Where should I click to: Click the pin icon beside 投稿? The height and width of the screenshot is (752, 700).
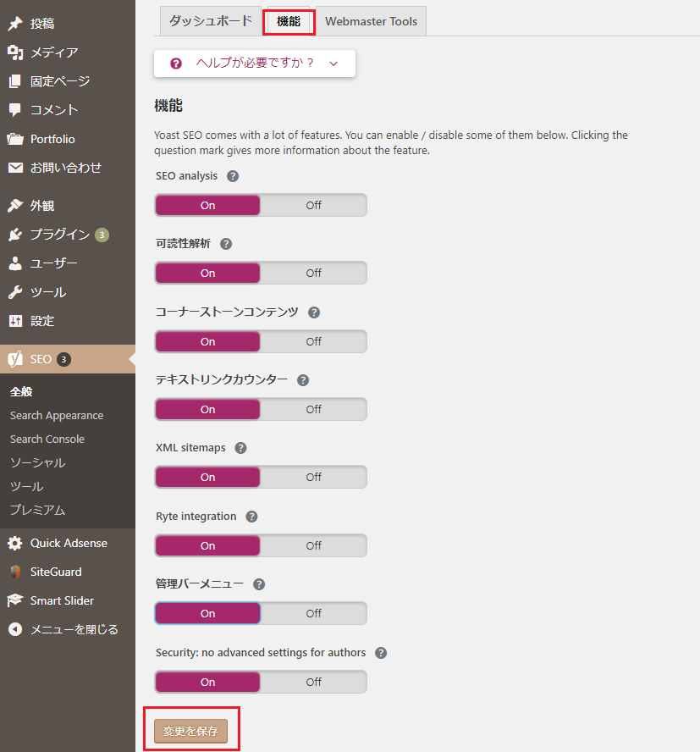tap(15, 24)
